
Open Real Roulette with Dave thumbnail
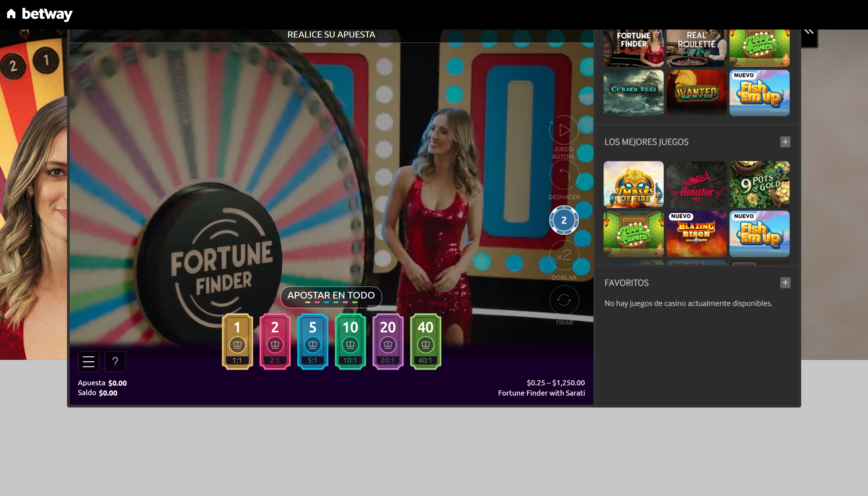coord(697,48)
